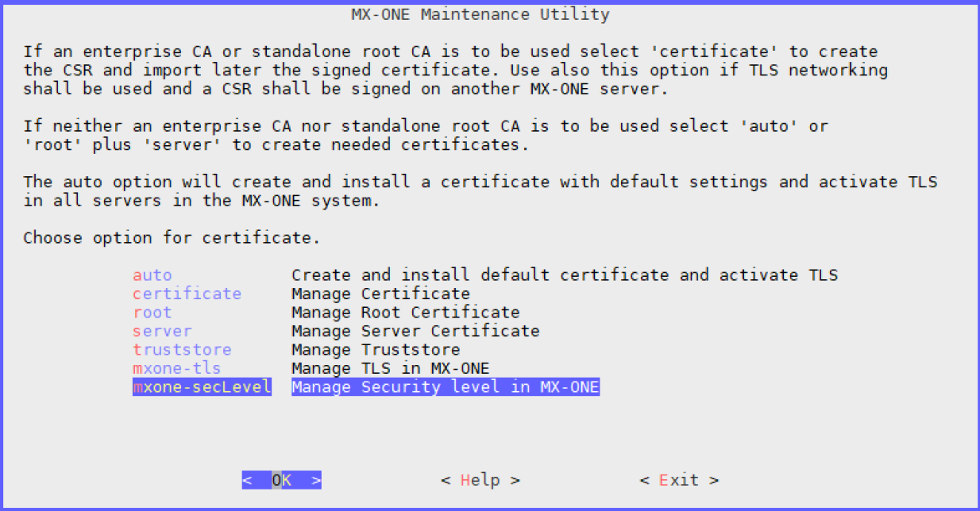Click the 'Manage Truststore' description
This screenshot has height=511, width=980.
pyautogui.click(x=375, y=350)
